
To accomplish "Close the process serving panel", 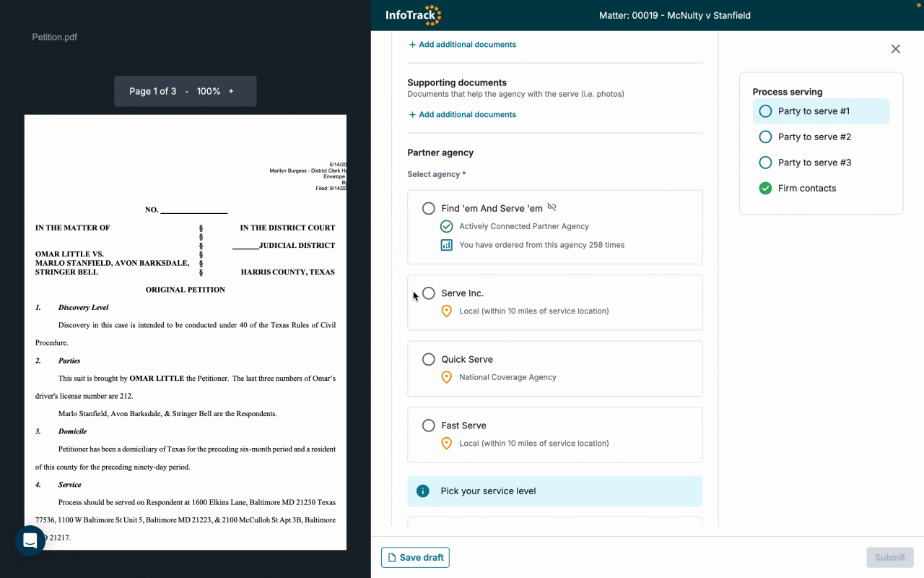I will coord(895,49).
